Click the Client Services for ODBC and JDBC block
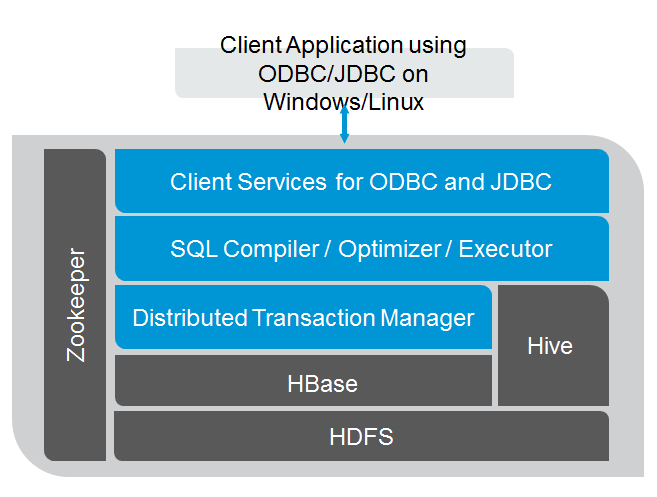The width and height of the screenshot is (657, 497). click(x=361, y=181)
